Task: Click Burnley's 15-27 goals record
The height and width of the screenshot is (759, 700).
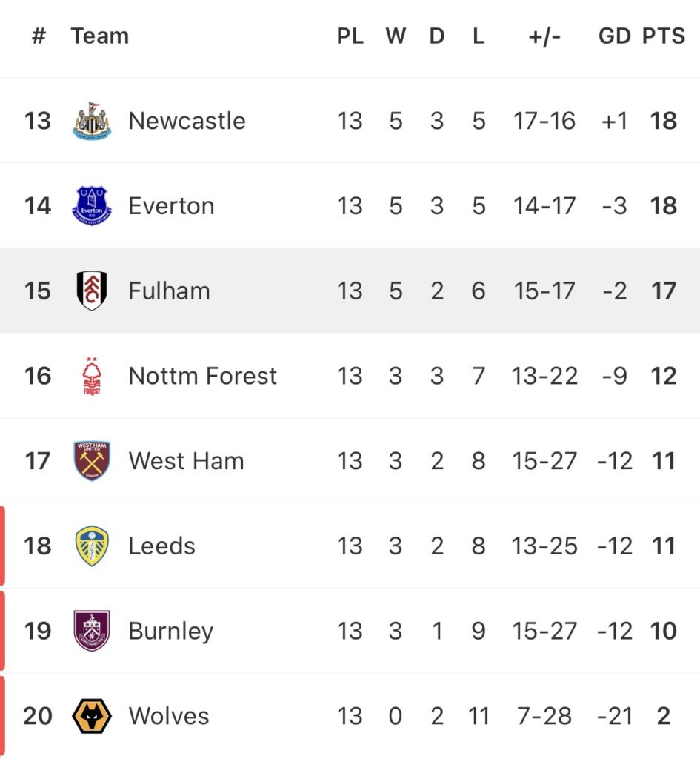Action: point(544,631)
